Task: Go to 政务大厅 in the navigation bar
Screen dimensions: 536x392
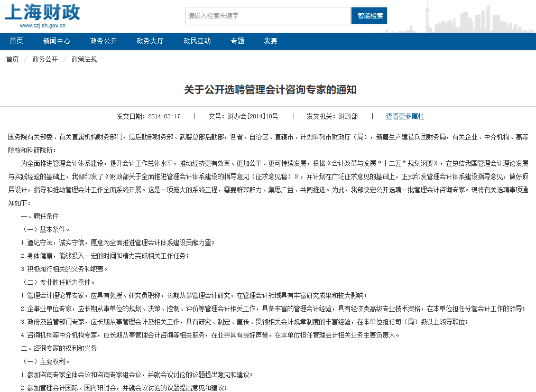Action: 150,41
